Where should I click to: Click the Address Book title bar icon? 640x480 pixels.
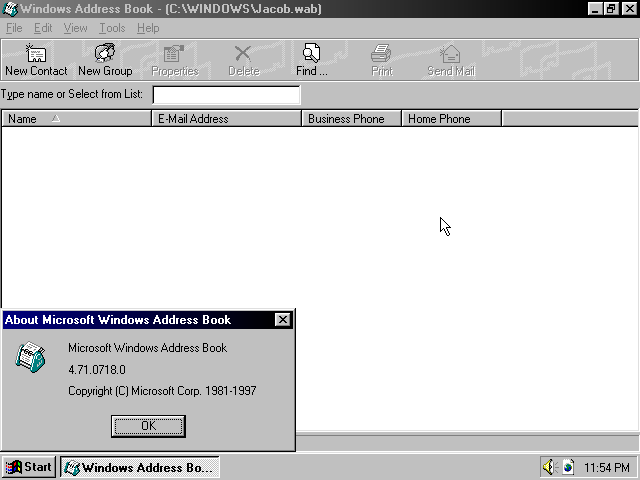click(x=10, y=9)
